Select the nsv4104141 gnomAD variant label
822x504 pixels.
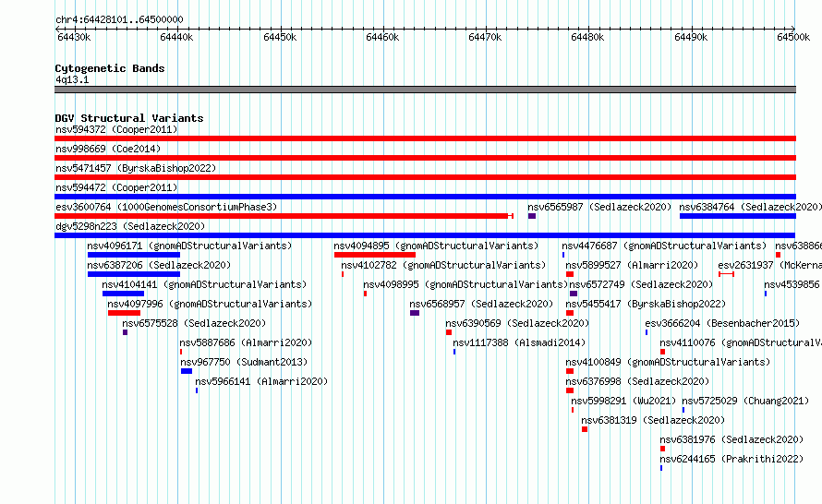pos(204,284)
